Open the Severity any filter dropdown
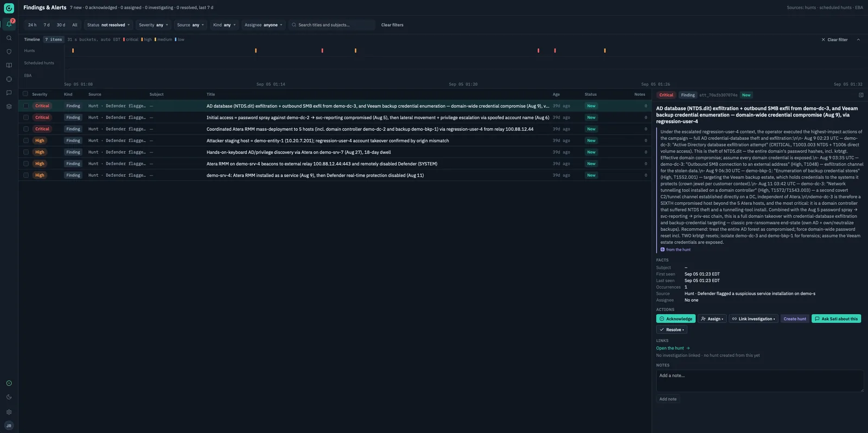Screen dimensions: 868x433 (x=153, y=25)
